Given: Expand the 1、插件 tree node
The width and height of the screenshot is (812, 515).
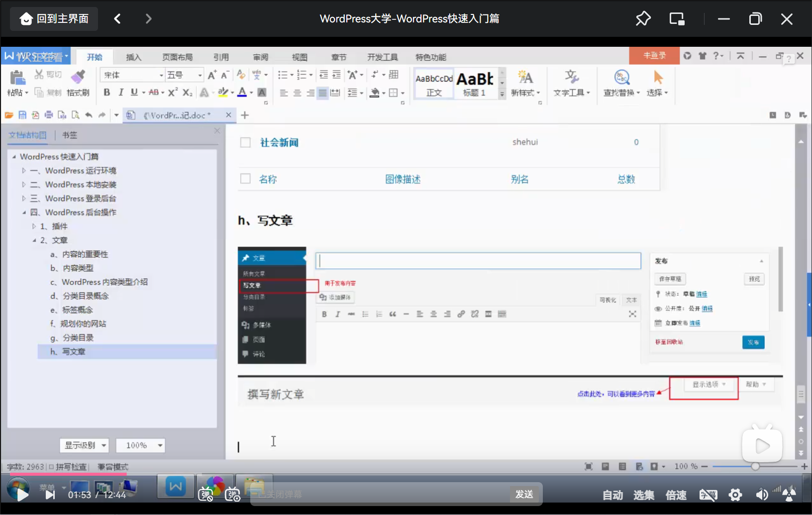Looking at the screenshot, I should (34, 226).
